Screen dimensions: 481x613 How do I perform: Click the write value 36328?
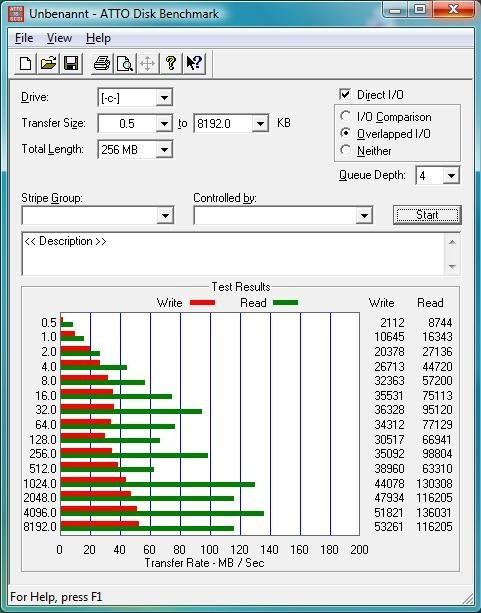tap(389, 410)
